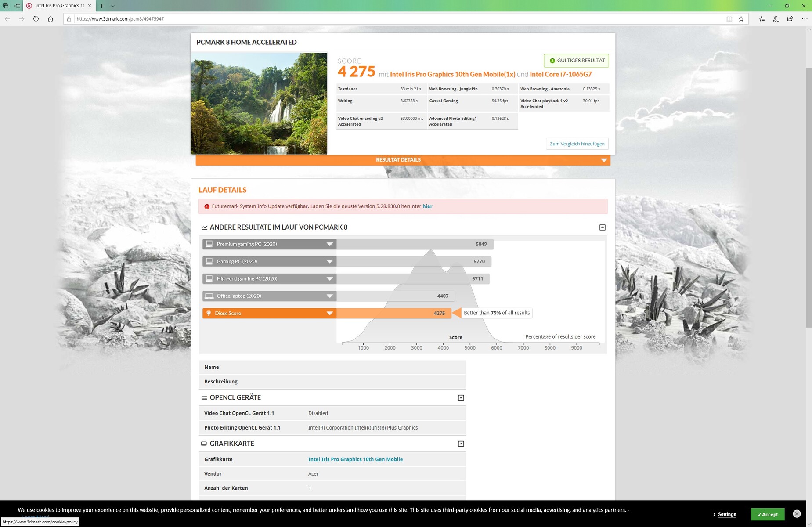Open Intel Iris Pro Graphics 10th Gen Mobile(1x) link
Screen dimensions: 812x527
452,74
